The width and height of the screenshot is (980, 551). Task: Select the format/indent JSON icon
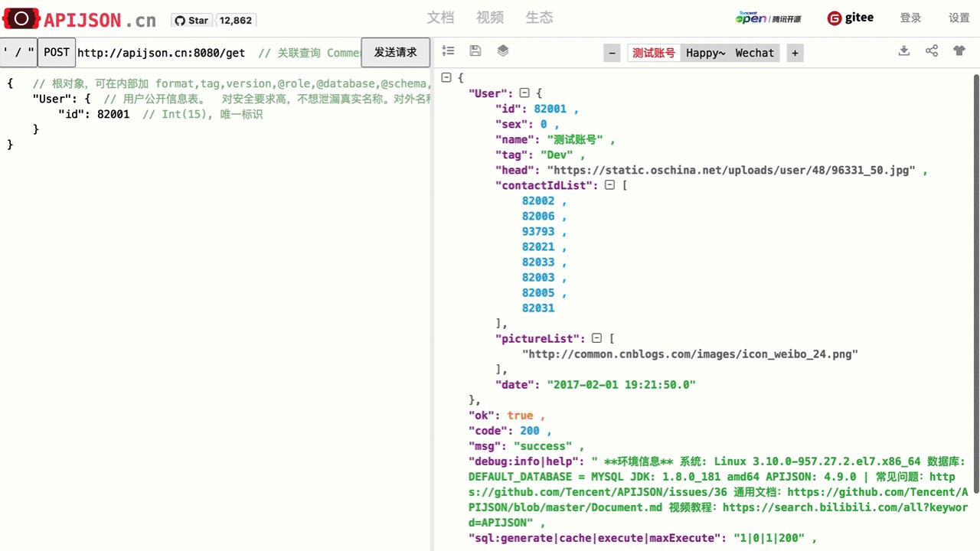click(x=448, y=51)
